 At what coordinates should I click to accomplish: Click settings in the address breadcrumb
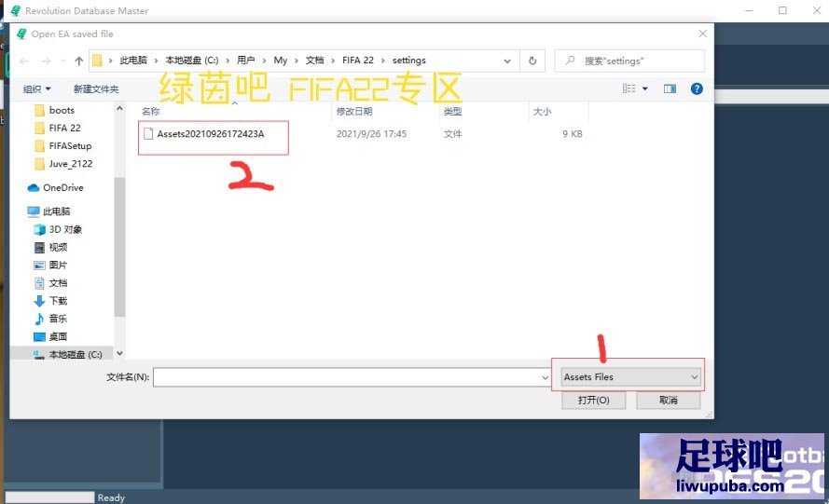[x=408, y=61]
